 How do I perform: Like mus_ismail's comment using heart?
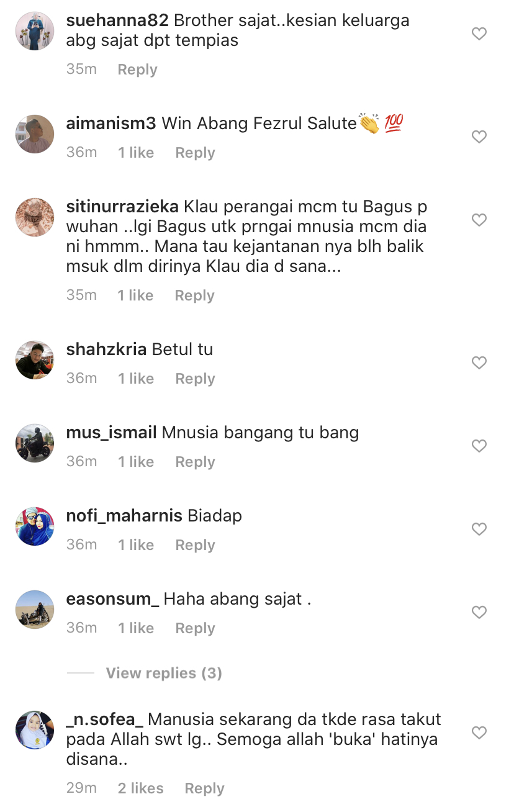(479, 446)
